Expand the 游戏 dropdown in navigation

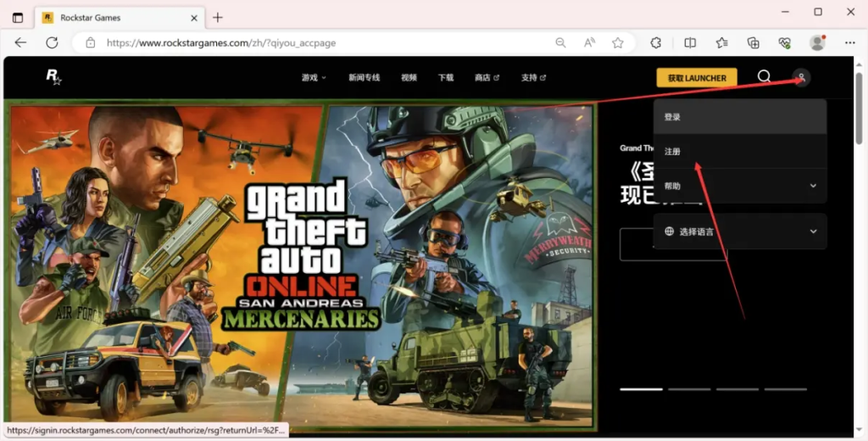(x=314, y=77)
